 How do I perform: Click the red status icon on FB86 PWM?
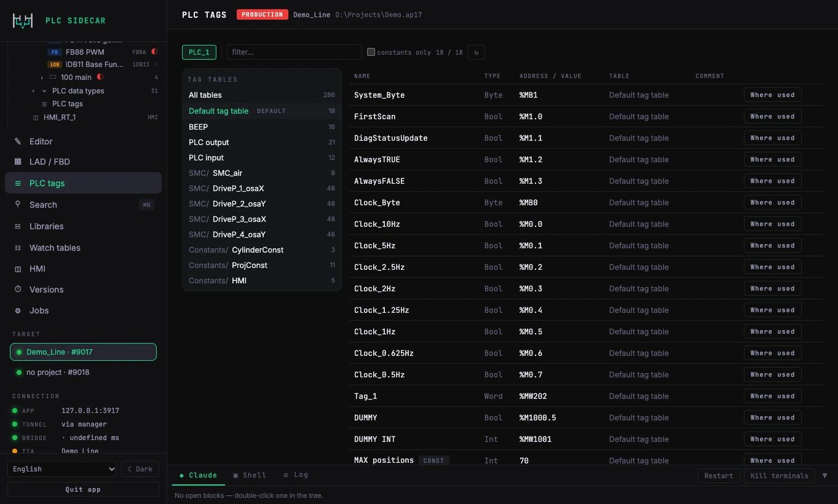pyautogui.click(x=154, y=52)
